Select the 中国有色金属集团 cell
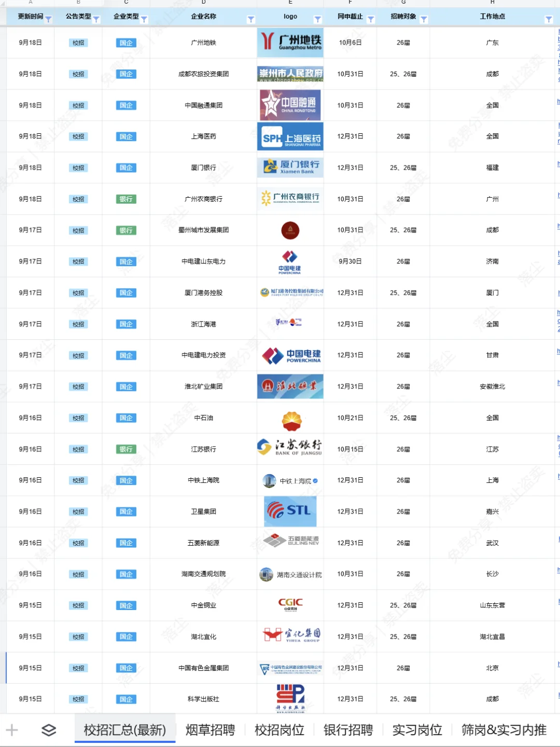The width and height of the screenshot is (560, 747). coord(203,668)
